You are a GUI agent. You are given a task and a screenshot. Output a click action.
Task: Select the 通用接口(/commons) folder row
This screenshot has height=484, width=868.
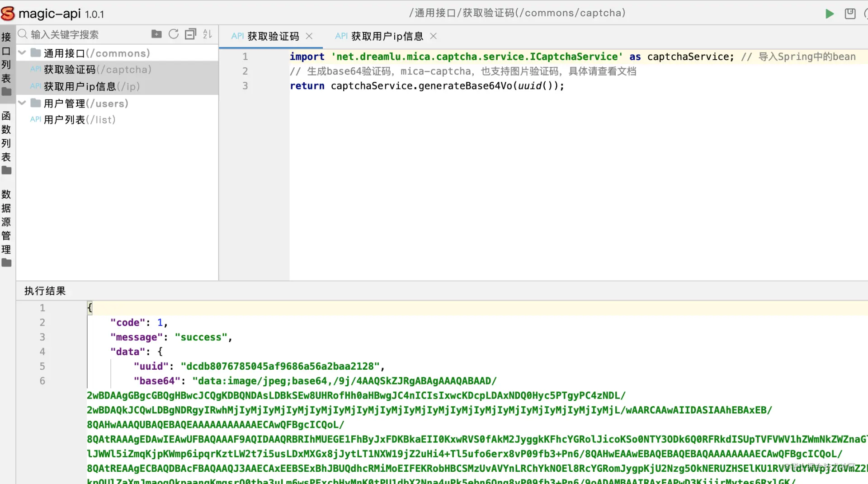click(118, 53)
